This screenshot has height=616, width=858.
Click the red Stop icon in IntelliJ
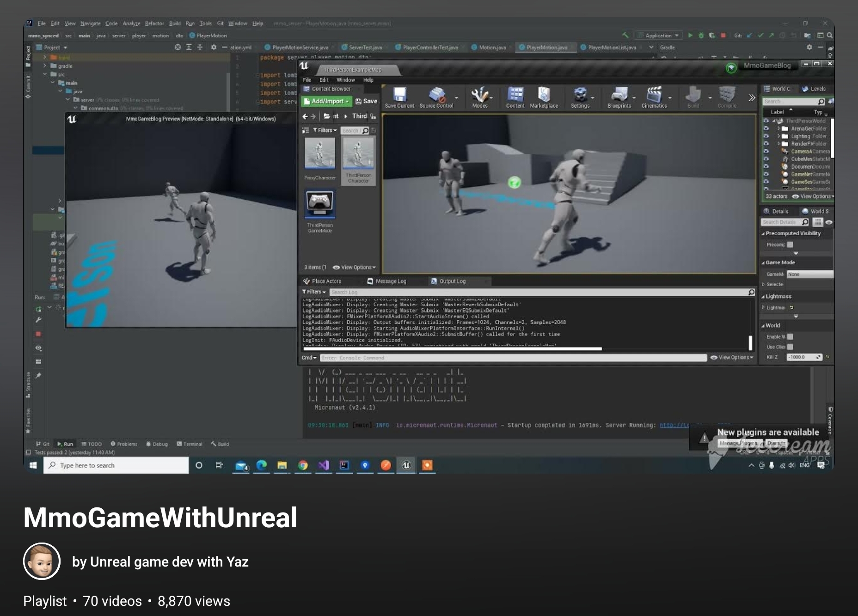(x=723, y=36)
